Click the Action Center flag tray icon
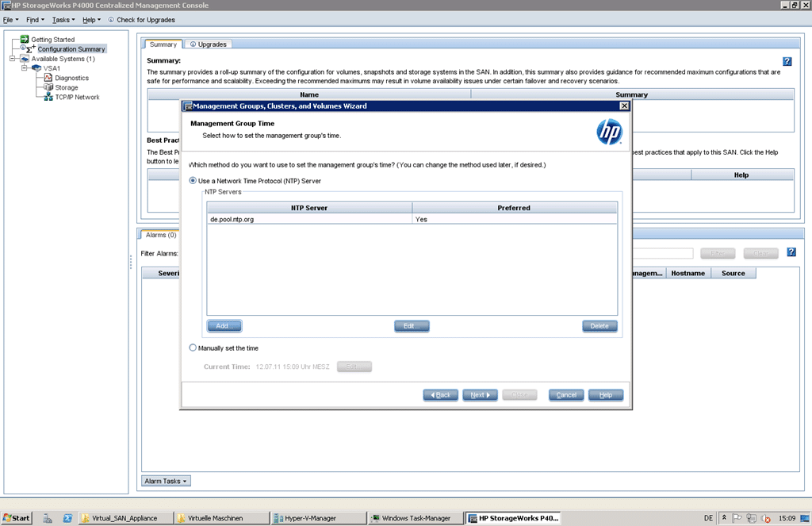This screenshot has width=812, height=526. tap(737, 518)
